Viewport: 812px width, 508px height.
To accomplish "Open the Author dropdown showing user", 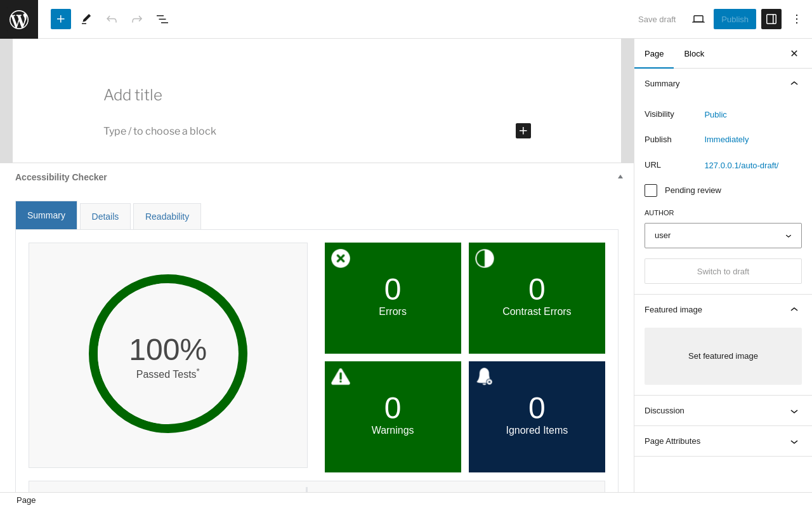I will pos(723,236).
